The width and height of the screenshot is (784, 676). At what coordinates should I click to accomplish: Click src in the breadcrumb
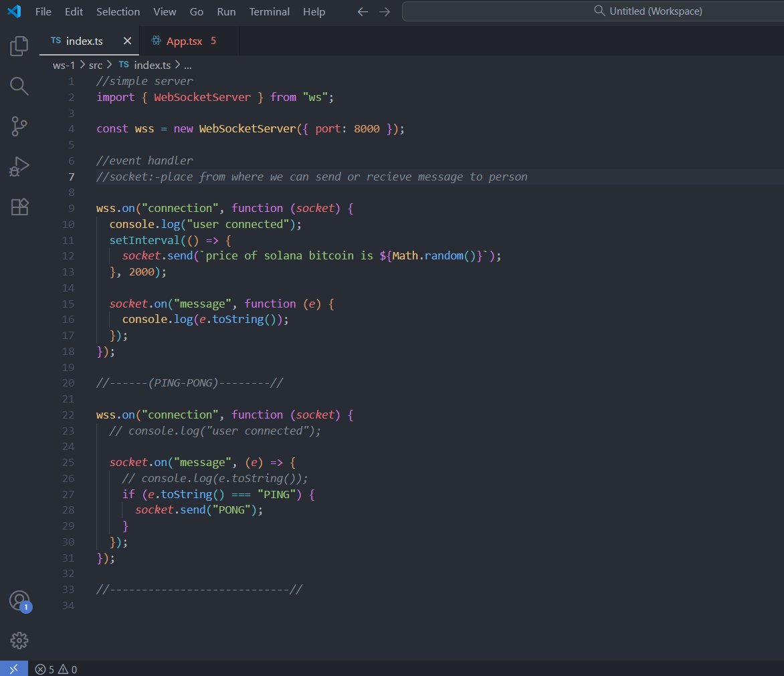(96, 65)
